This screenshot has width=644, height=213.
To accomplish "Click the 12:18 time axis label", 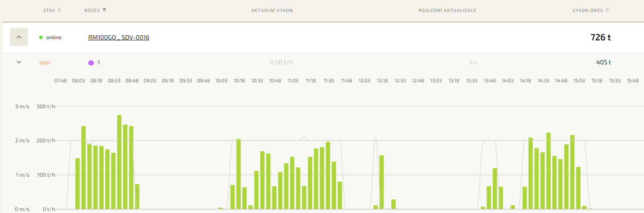I will (x=382, y=81).
